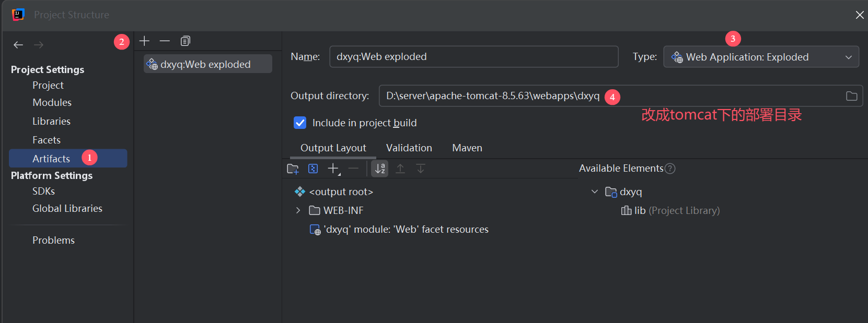Select the dxyq:Web exploded artifact in list
868x323 pixels.
coord(207,64)
